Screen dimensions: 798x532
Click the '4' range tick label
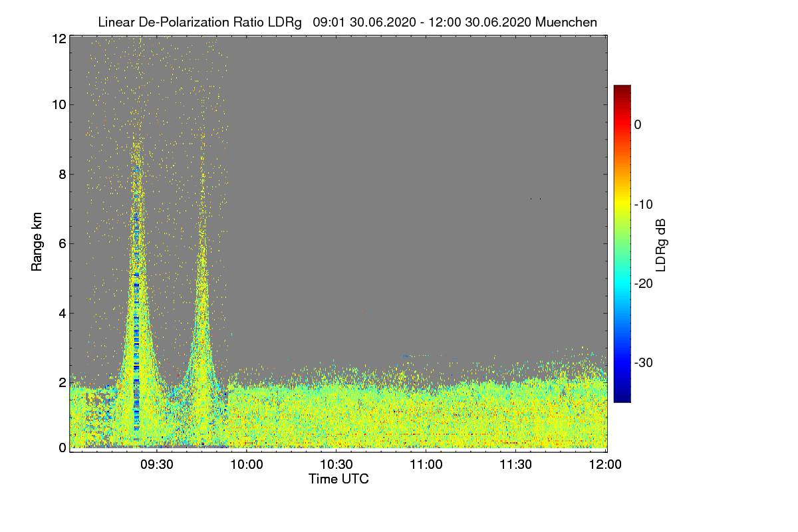pos(61,313)
